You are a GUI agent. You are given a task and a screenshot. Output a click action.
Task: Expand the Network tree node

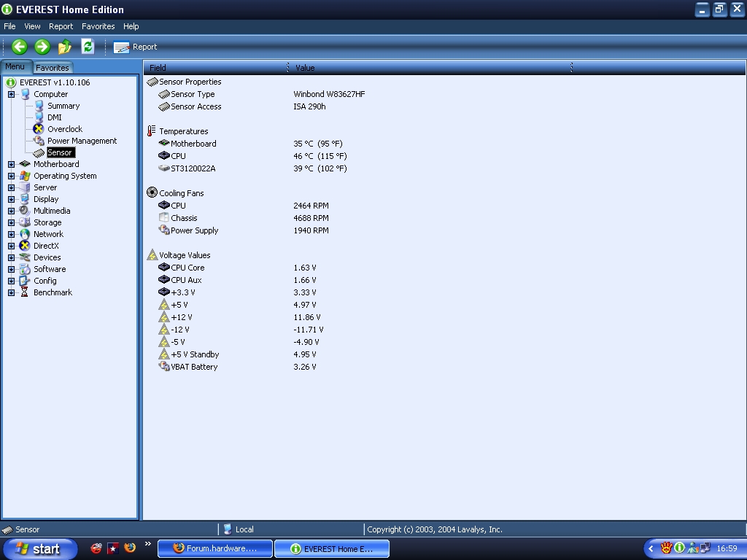(11, 234)
